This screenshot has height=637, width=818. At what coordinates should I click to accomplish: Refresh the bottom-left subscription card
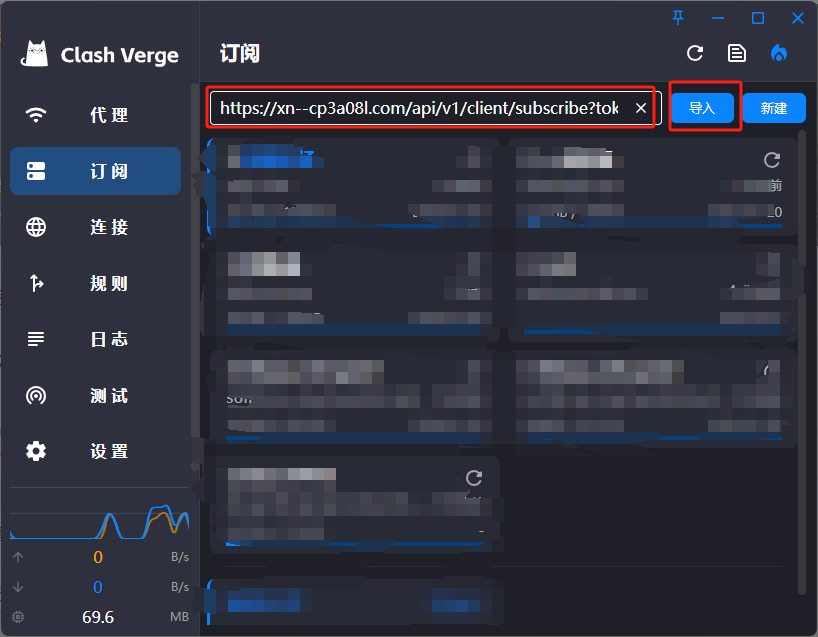pos(474,478)
